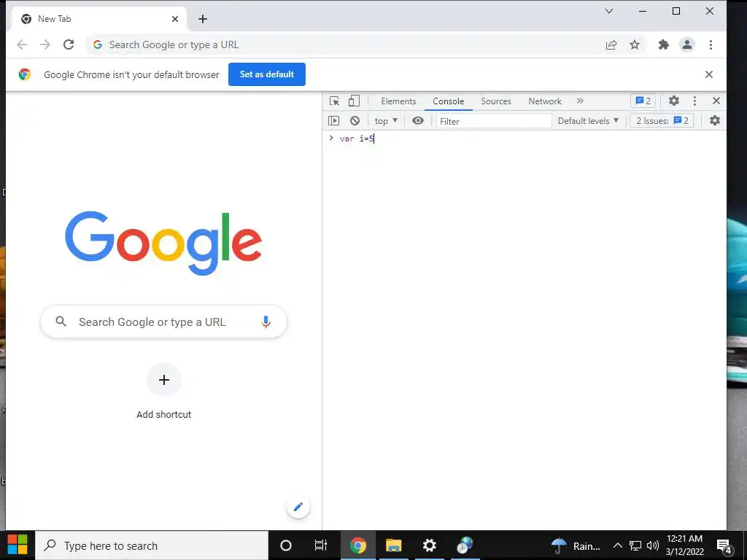
Task: Select the New Tab tab
Action: tap(98, 19)
